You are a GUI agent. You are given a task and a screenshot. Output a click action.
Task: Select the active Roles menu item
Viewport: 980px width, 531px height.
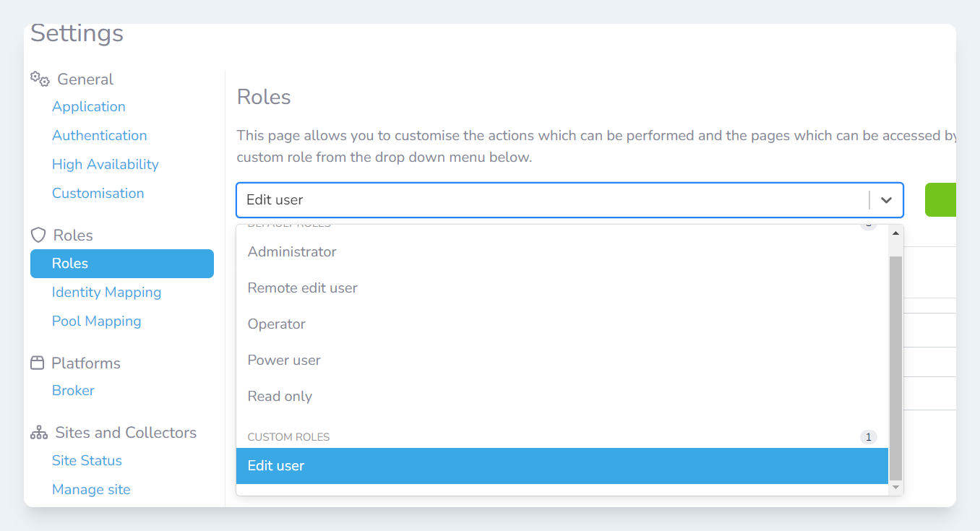121,264
